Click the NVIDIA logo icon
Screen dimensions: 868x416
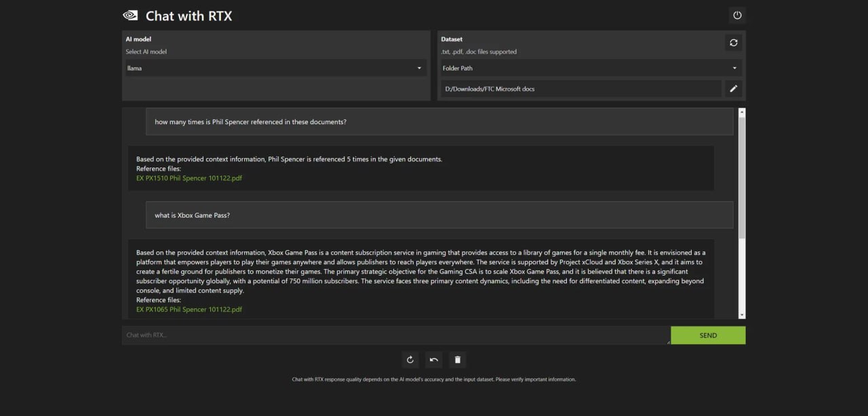(130, 15)
